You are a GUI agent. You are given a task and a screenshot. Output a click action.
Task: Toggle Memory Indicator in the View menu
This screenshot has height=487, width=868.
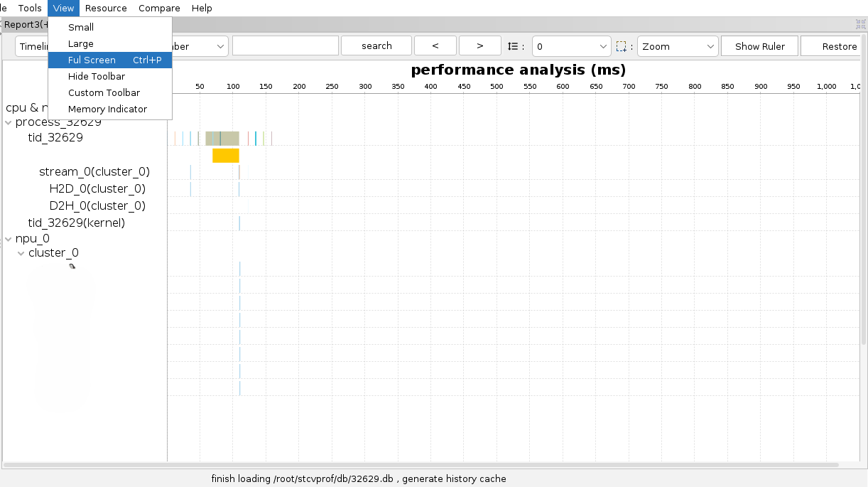pos(107,109)
